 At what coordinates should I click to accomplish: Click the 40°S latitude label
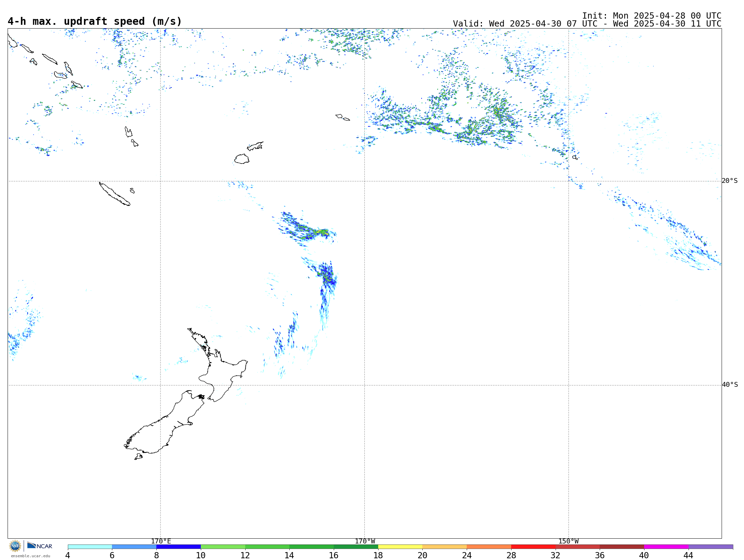pos(730,385)
